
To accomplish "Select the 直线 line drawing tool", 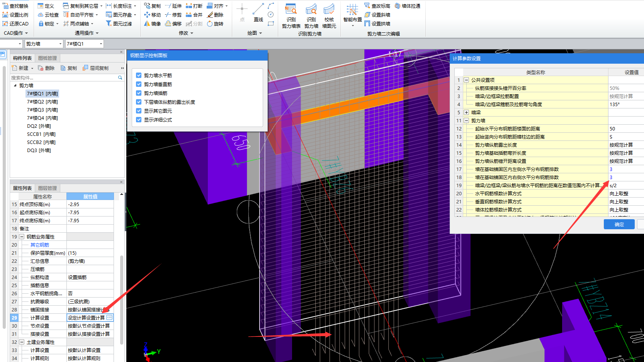I will coord(258,12).
